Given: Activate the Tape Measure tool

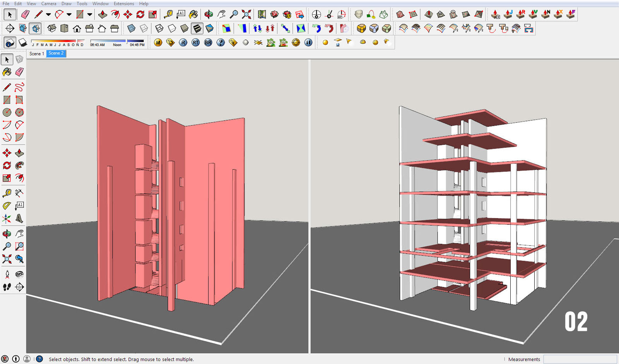Looking at the screenshot, I should 169,14.
